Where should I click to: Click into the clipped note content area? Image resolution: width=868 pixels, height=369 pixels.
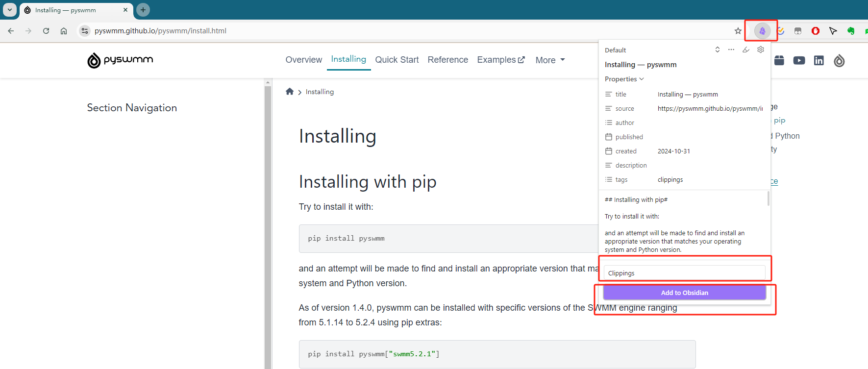click(x=683, y=224)
